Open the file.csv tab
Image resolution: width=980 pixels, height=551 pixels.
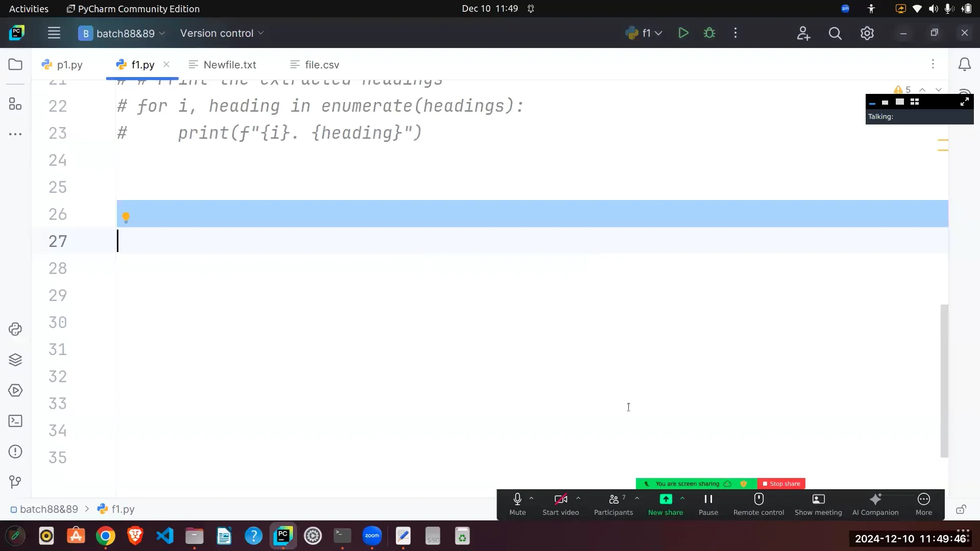[321, 64]
